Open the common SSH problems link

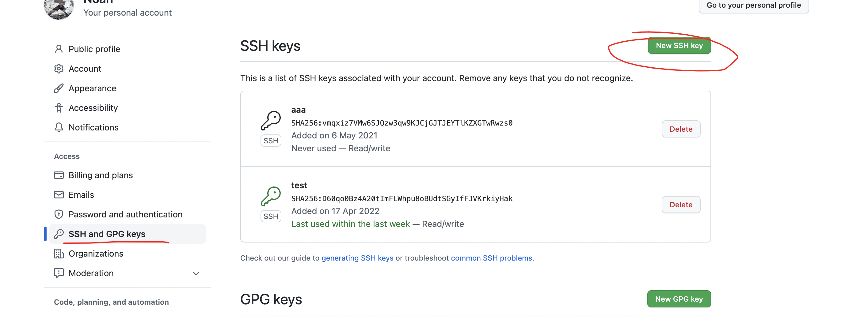(491, 258)
